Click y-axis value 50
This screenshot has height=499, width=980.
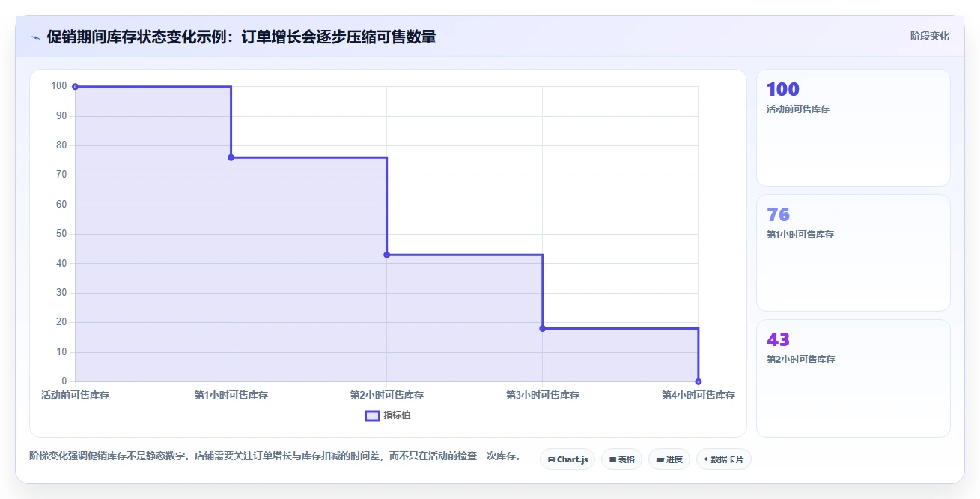click(61, 234)
